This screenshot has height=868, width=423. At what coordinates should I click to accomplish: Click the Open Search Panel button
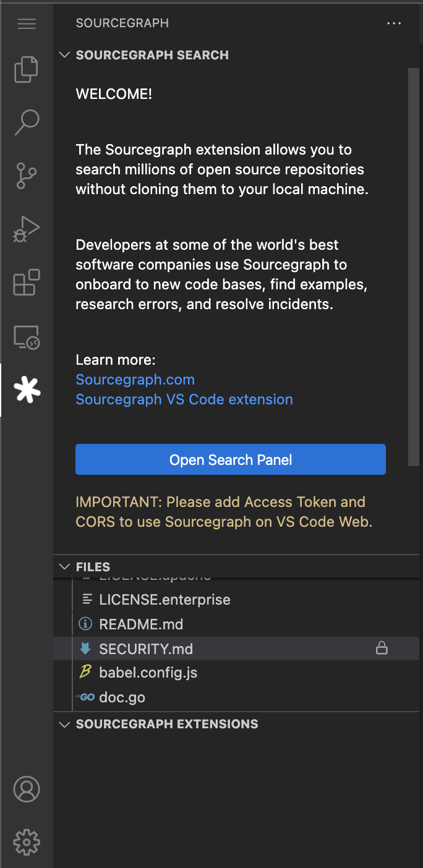pos(231,459)
